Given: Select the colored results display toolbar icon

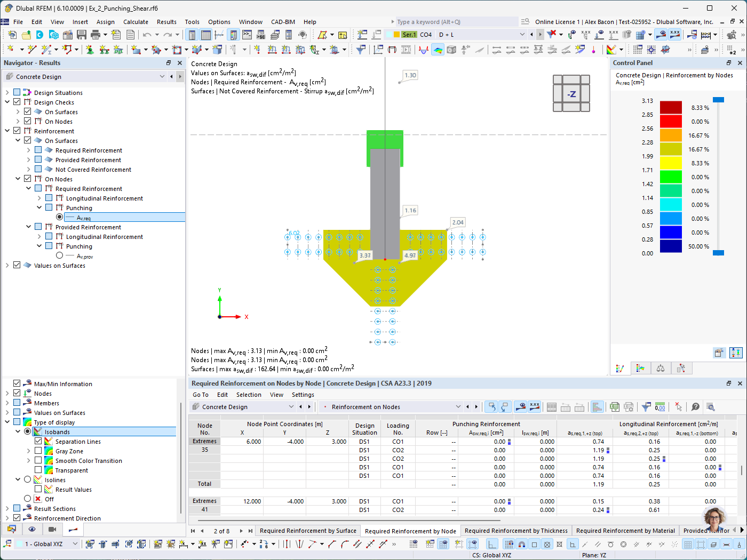Looking at the screenshot, I should point(522,406).
